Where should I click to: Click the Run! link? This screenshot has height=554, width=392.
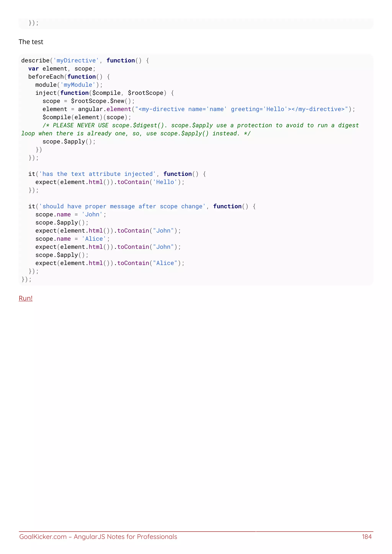26,298
